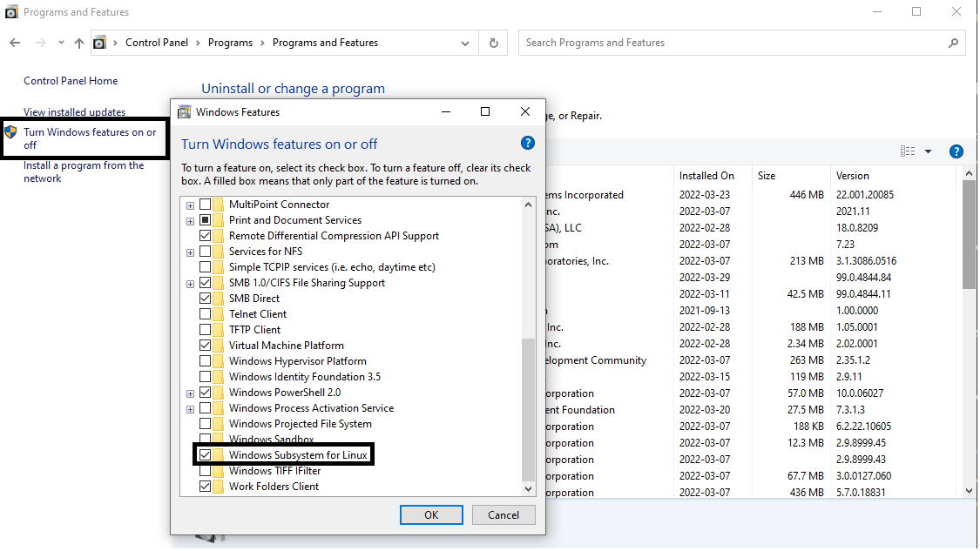Enable the Telnet Client feature
The height and width of the screenshot is (551, 980).
[206, 314]
